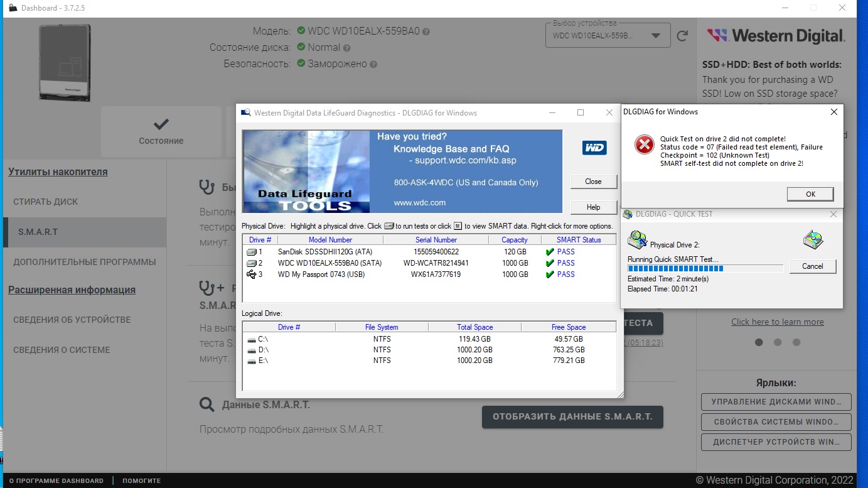Click the help icon beside Заморожено

click(x=373, y=64)
